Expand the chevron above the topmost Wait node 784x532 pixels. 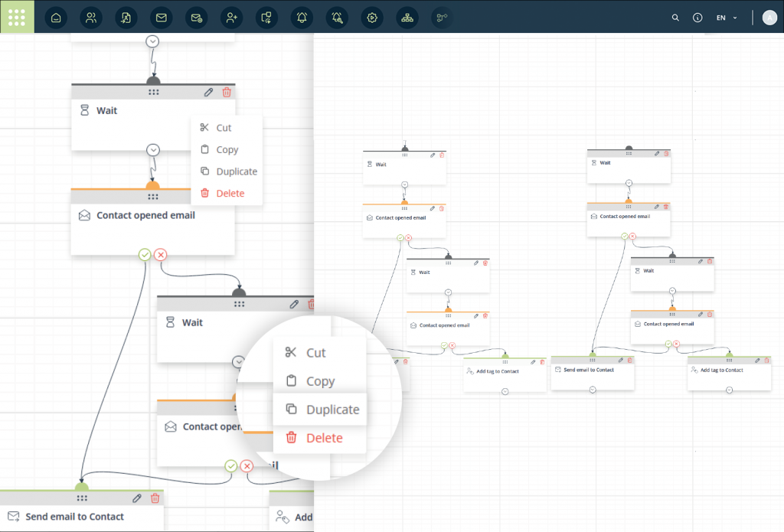[x=152, y=41]
